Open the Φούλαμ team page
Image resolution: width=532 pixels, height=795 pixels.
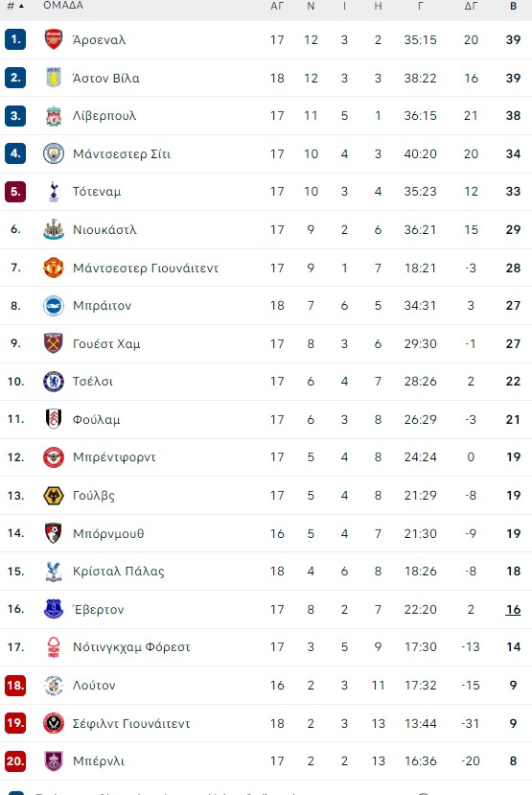(96, 420)
